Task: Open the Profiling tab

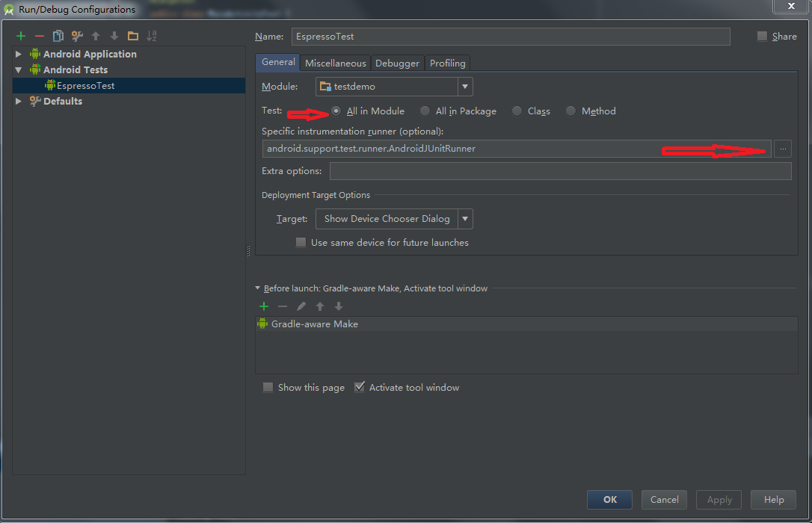Action: [x=447, y=63]
